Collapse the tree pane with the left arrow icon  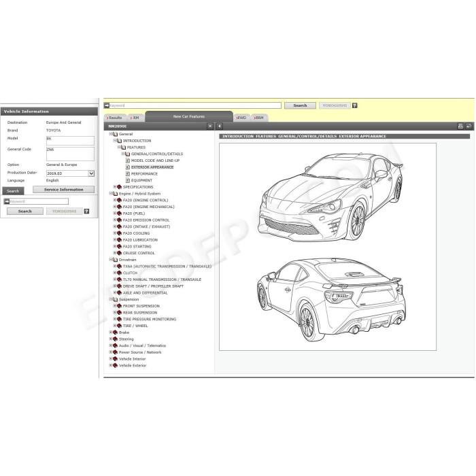[x=220, y=126]
